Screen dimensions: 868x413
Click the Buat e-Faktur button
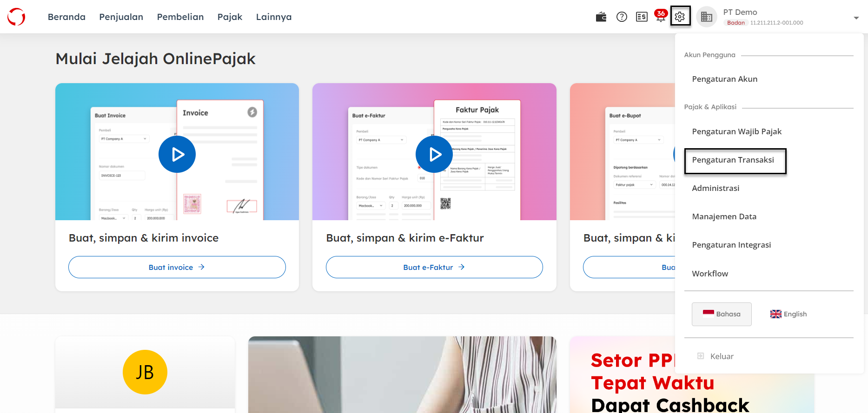coord(434,267)
